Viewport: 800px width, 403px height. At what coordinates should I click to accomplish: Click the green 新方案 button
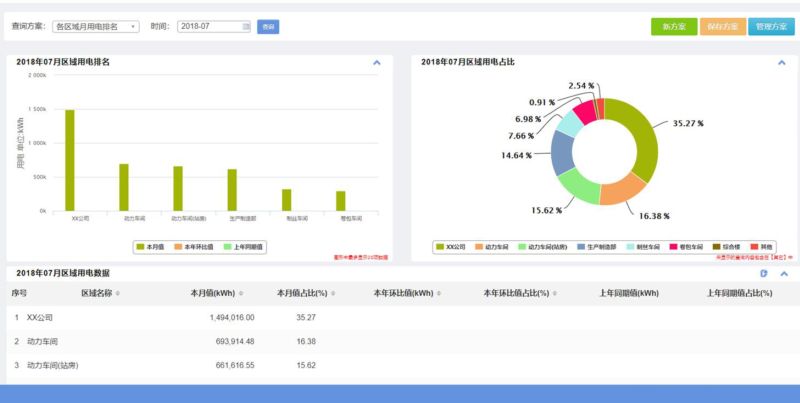tap(673, 27)
